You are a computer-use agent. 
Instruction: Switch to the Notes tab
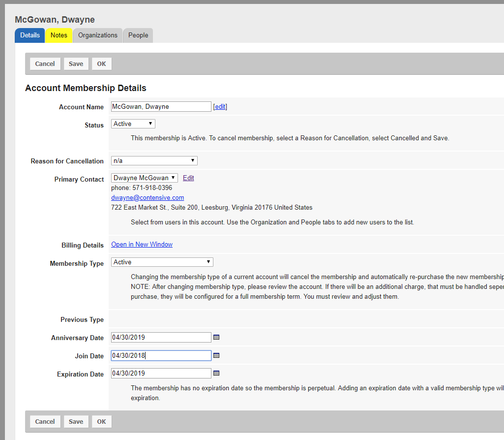click(59, 35)
